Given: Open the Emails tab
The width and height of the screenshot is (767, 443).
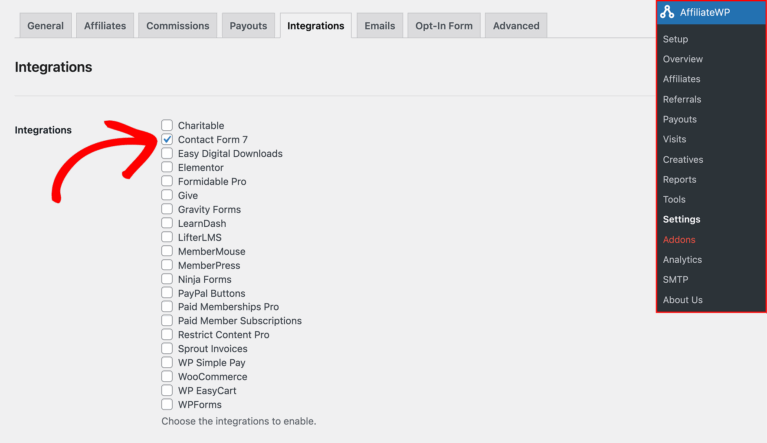Looking at the screenshot, I should [x=380, y=25].
